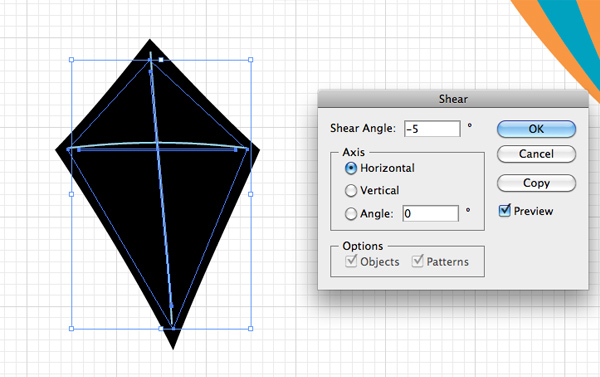Click the bottom-left bounding box handle

pos(71,328)
